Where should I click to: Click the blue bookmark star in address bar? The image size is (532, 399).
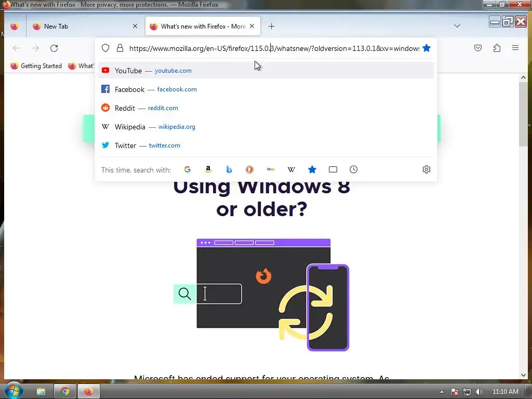(x=427, y=48)
